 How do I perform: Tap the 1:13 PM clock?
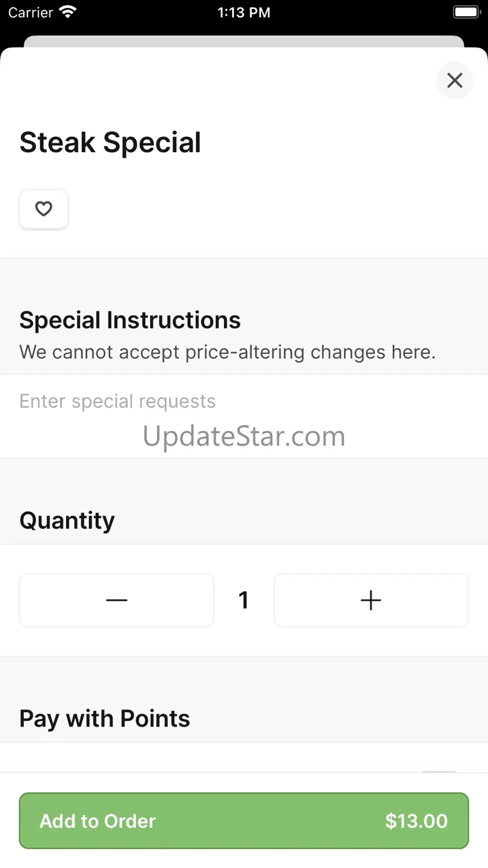tap(243, 13)
